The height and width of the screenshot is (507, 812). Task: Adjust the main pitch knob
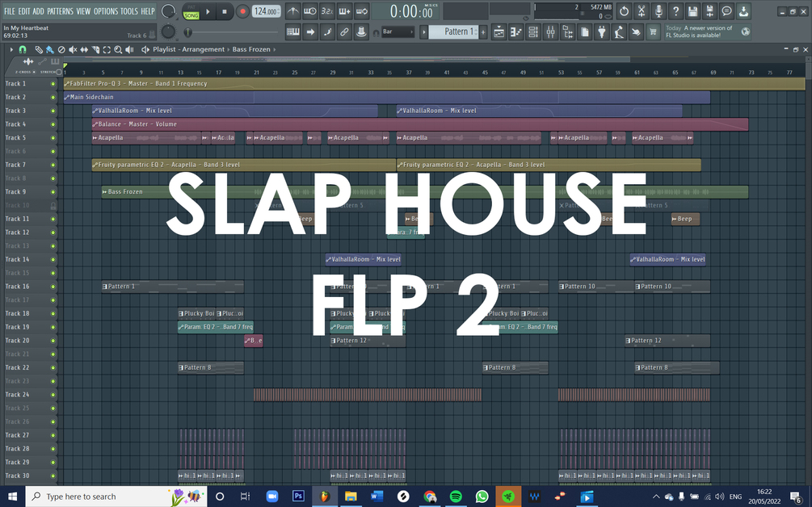click(168, 32)
